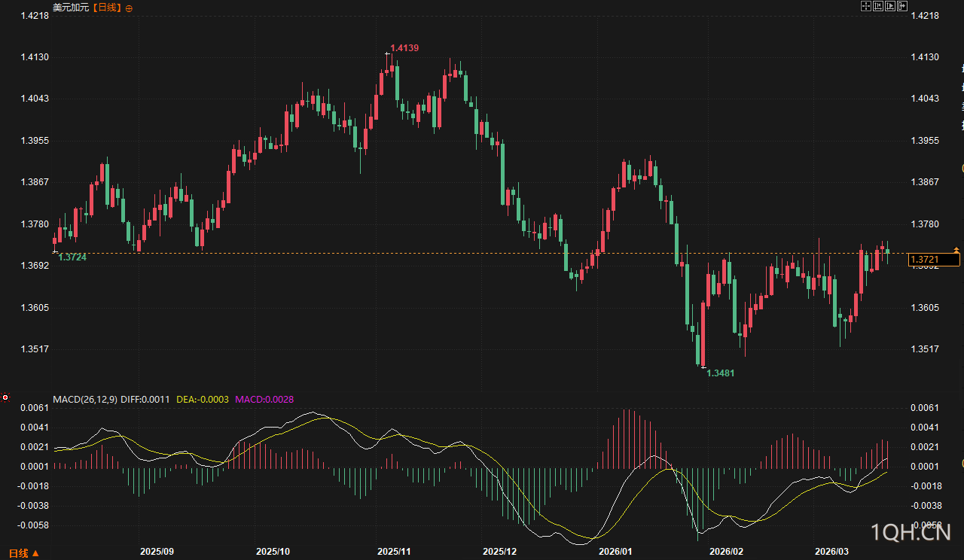Click the green 1.3724 price label at left
The width and height of the screenshot is (964, 560).
tap(72, 257)
